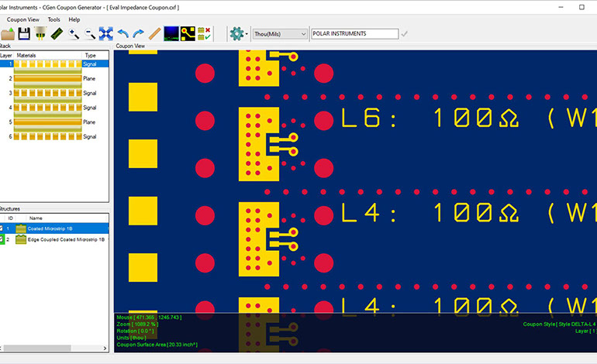Image resolution: width=597 pixels, height=364 pixels.
Task: Open the Help menu
Action: point(74,19)
